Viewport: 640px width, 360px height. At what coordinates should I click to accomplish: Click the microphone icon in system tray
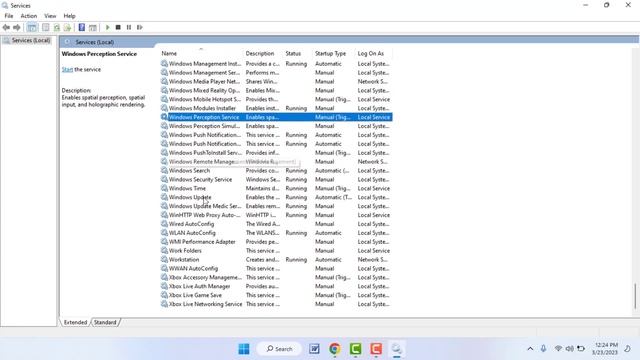coord(543,349)
